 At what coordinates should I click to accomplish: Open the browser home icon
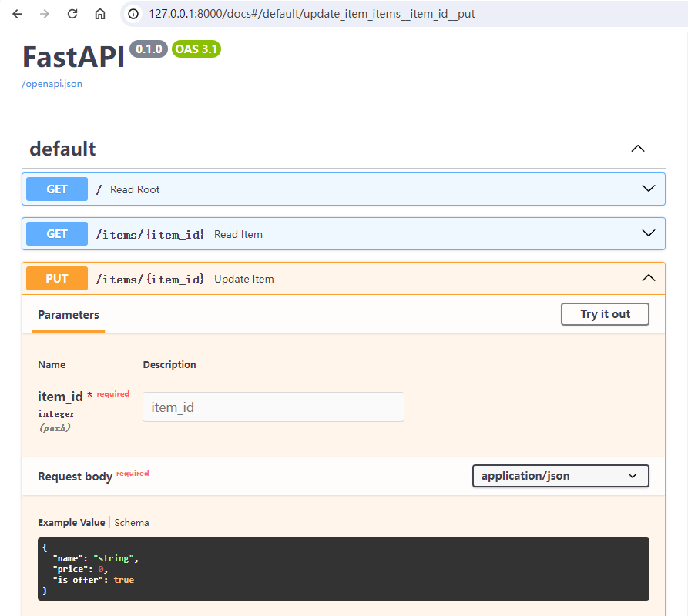pos(100,14)
